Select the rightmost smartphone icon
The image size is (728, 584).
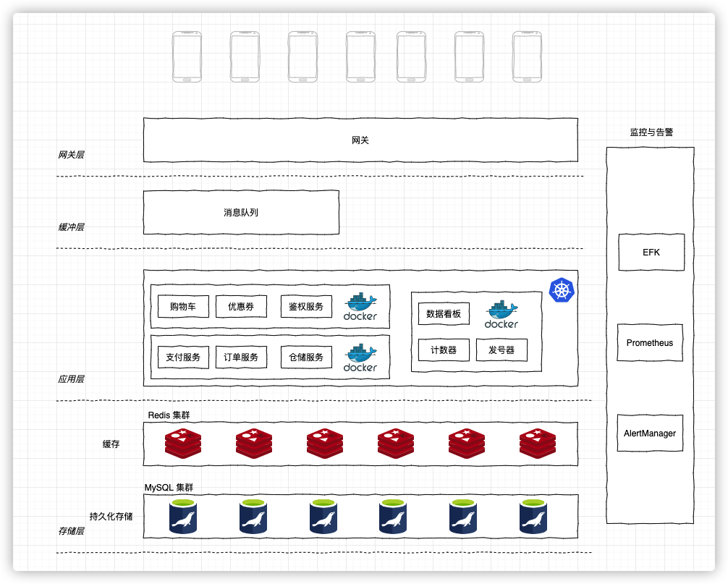527,56
